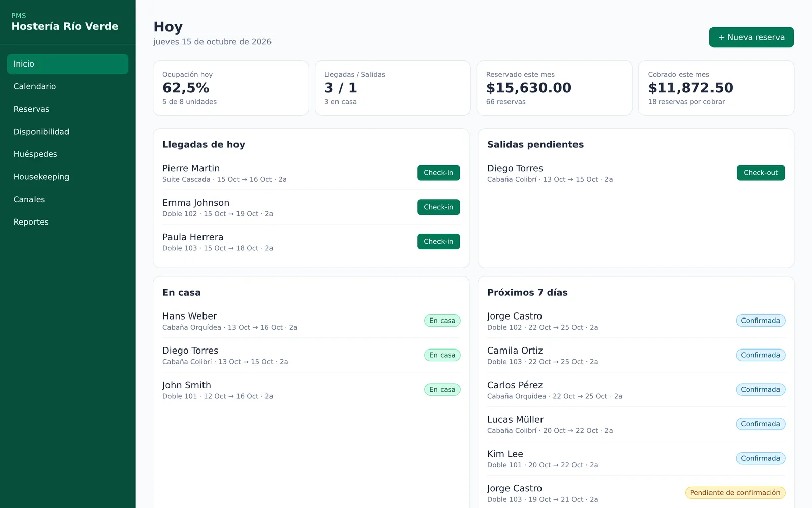Click the Ocupación hoy 62,5% card
812x508 pixels.
pos(231,88)
